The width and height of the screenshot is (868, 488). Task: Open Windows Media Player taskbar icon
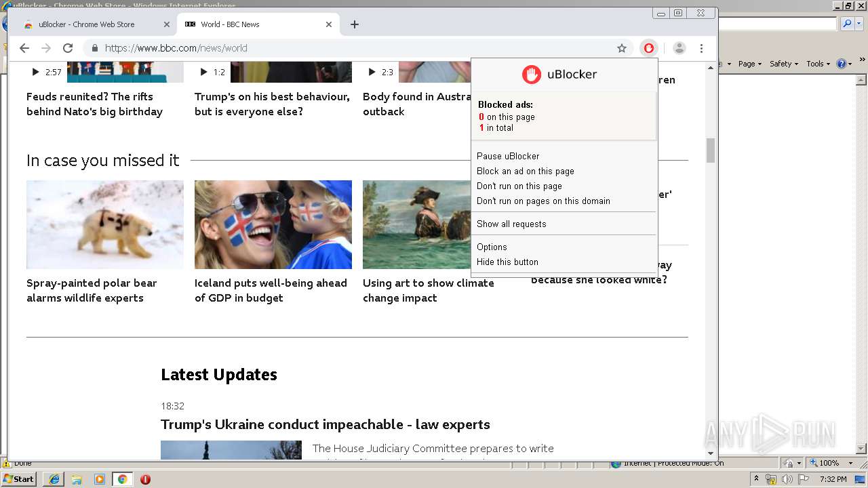pyautogui.click(x=100, y=479)
